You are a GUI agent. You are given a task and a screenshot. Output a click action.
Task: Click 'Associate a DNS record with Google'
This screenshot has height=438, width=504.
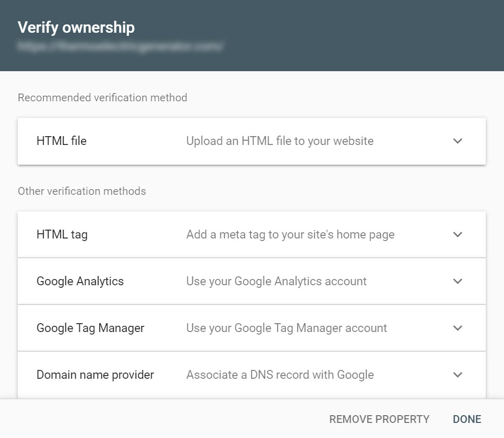(x=280, y=375)
